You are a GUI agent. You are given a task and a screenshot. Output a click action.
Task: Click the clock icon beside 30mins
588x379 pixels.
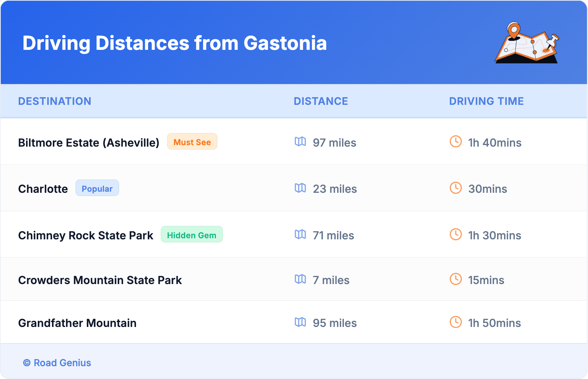[x=456, y=188]
